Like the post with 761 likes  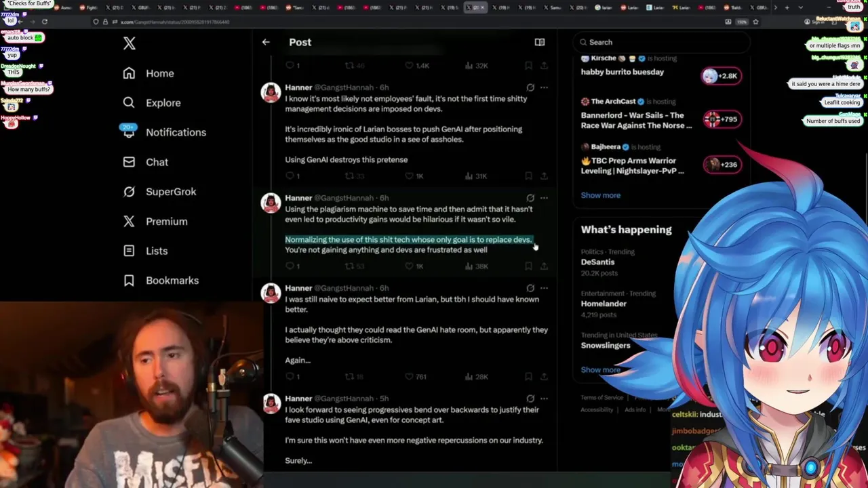(x=416, y=377)
